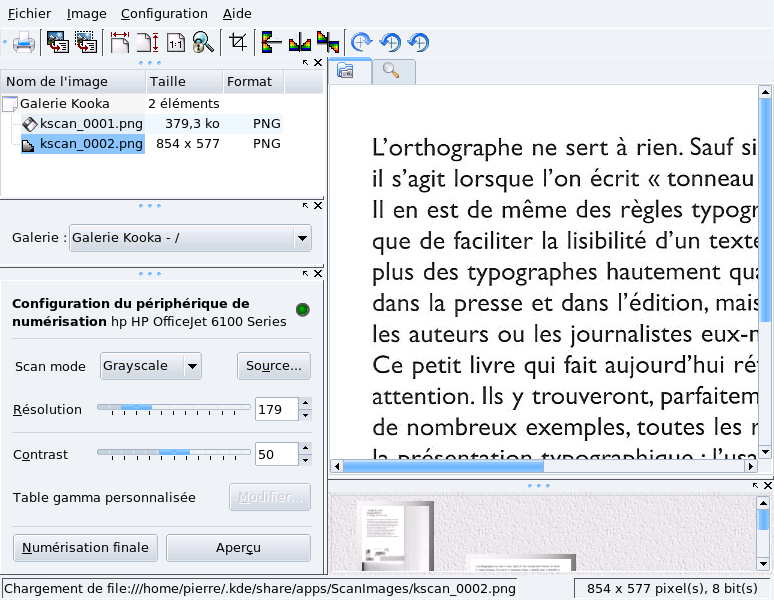
Task: Increase the Contrast value with up arrow
Action: point(306,448)
